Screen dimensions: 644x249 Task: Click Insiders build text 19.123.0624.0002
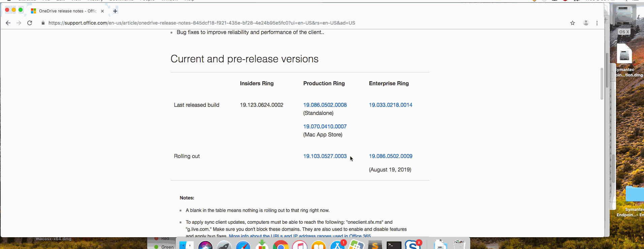pos(261,105)
